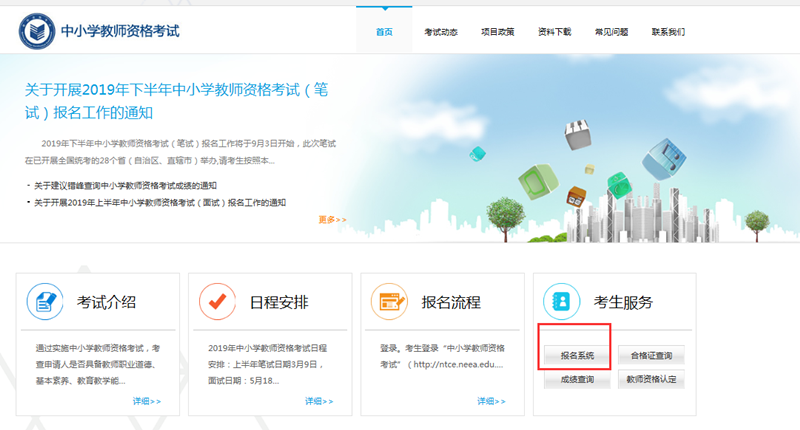Viewport: 800px width, 430px height.
Task: Open the 首页 tab
Action: pos(385,32)
